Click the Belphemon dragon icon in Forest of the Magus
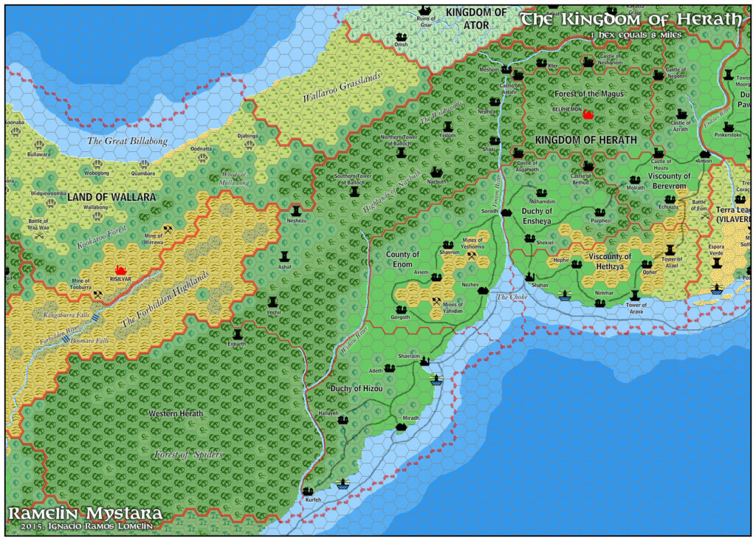Screen dimensions: 756x541 click(x=587, y=114)
